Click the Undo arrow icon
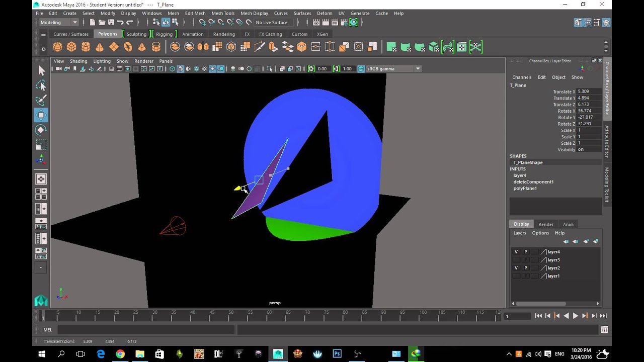The image size is (644, 362). [120, 22]
